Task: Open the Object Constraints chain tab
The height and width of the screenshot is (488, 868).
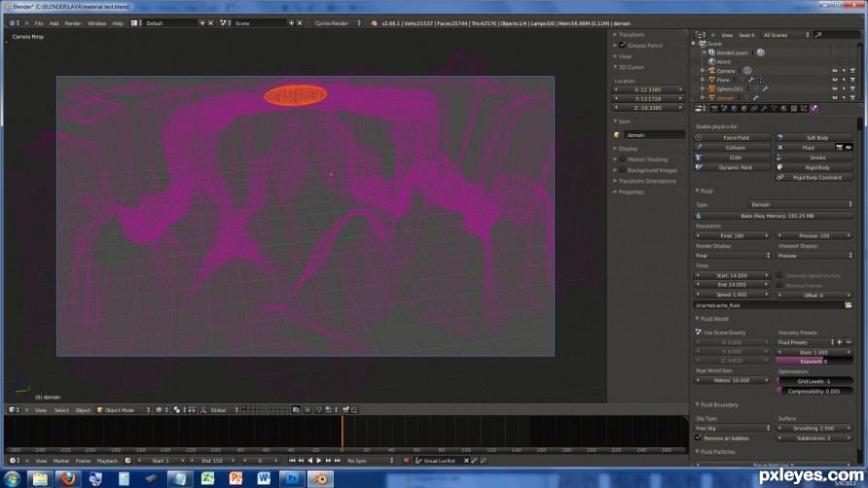Action: tap(754, 109)
